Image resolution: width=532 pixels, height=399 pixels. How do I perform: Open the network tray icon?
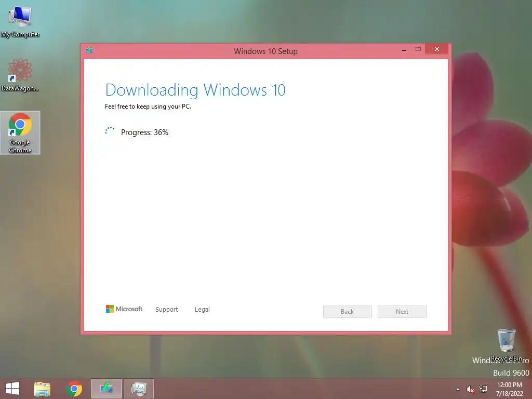click(483, 389)
